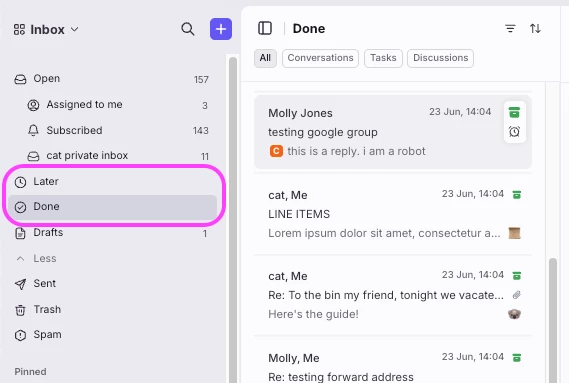Click the orange C avatar badge
Image resolution: width=569 pixels, height=383 pixels.
[276, 151]
